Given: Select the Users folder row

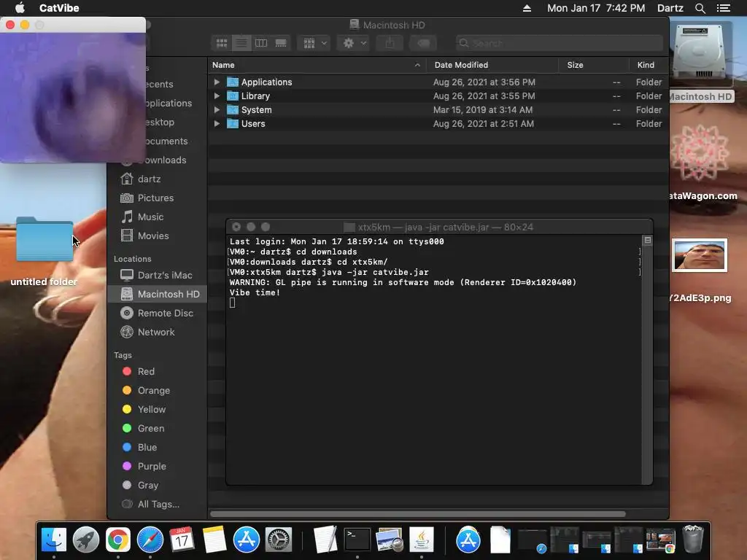Looking at the screenshot, I should click(x=438, y=123).
